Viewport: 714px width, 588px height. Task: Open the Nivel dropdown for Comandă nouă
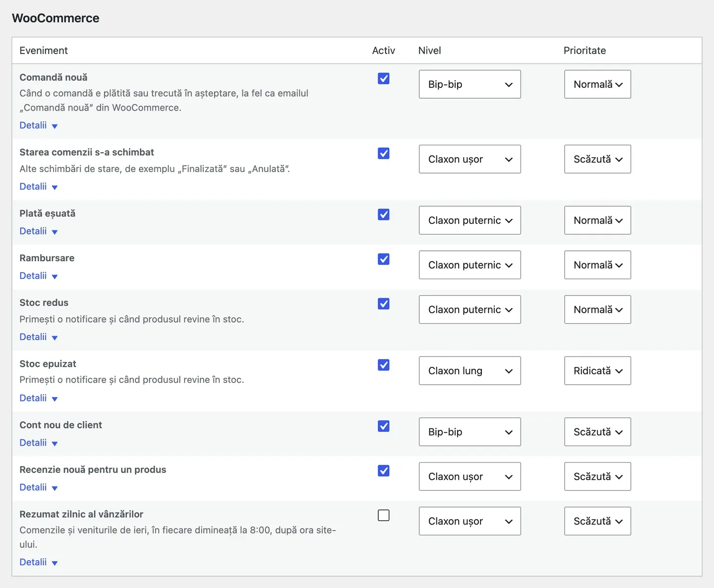tap(470, 84)
